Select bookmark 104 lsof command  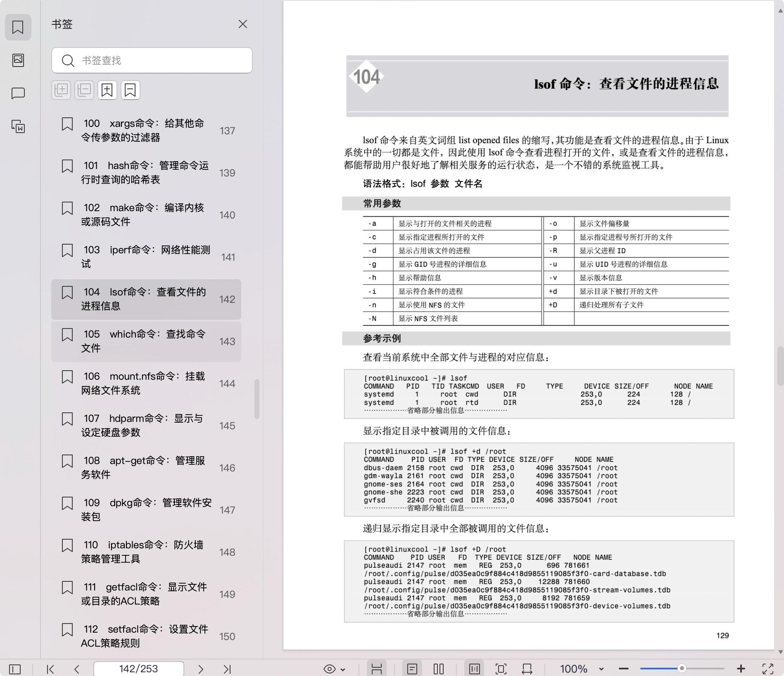(x=146, y=299)
